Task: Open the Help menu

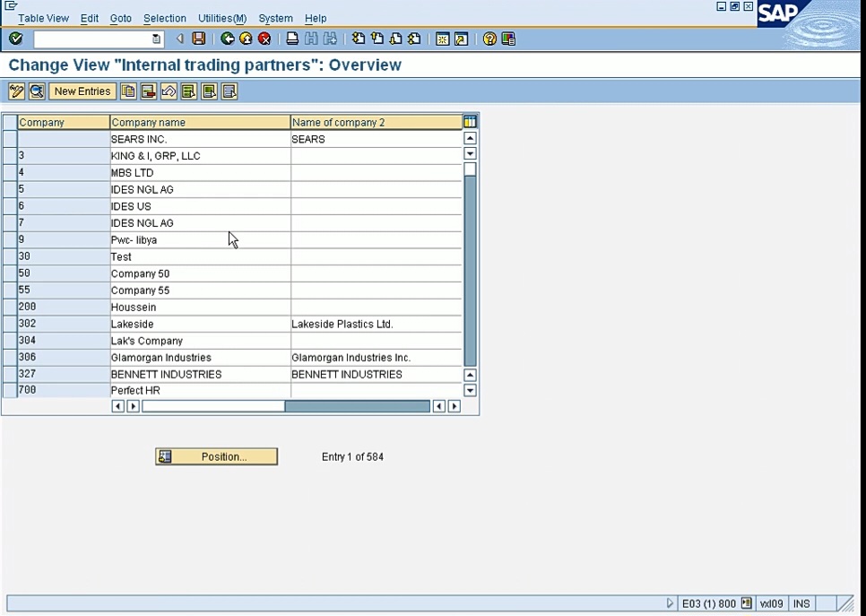Action: (x=316, y=18)
